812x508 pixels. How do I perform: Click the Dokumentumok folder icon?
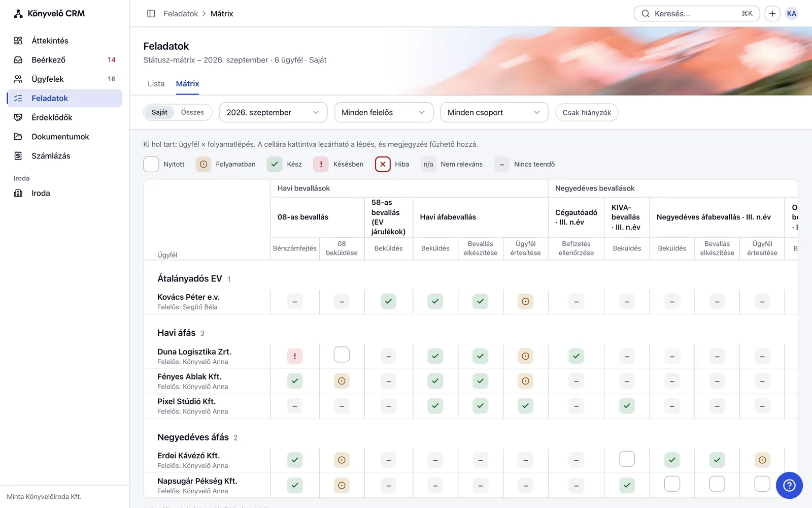tap(18, 137)
